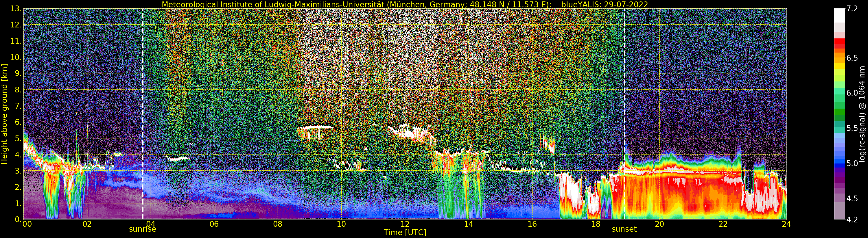
Task: Click the time tick label '12'
Action: (405, 224)
